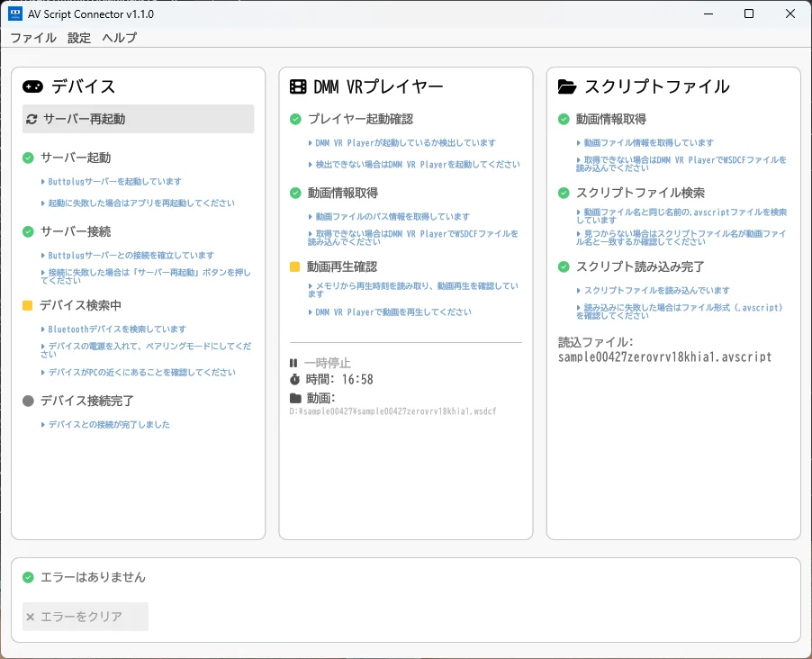Click the green check beside サーバー起動
Viewport: 812px width, 659px height.
[28, 158]
